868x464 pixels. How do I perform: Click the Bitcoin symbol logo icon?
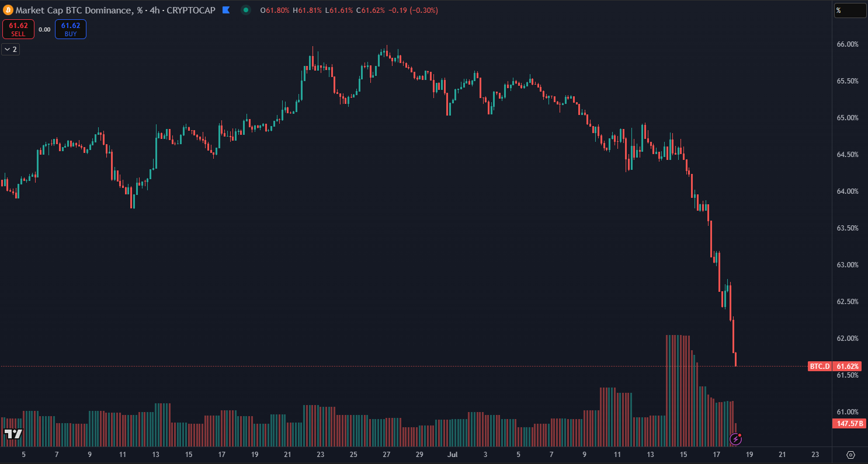click(8, 10)
